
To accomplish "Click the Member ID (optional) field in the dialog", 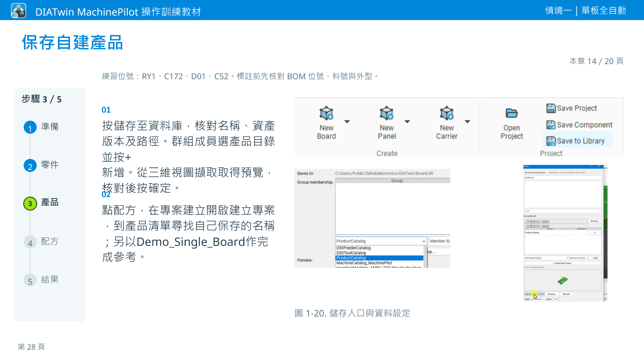I will [x=578, y=258].
